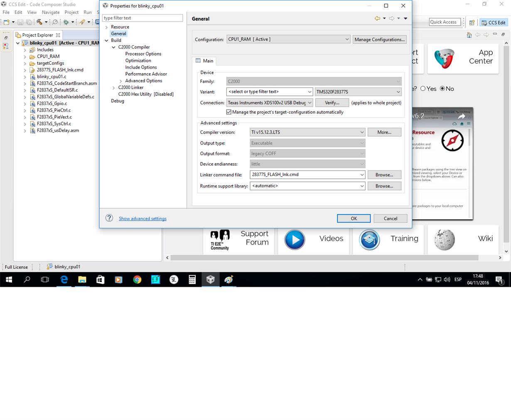The width and height of the screenshot is (511, 420).
Task: Select the Yes radio button
Action: click(x=423, y=88)
